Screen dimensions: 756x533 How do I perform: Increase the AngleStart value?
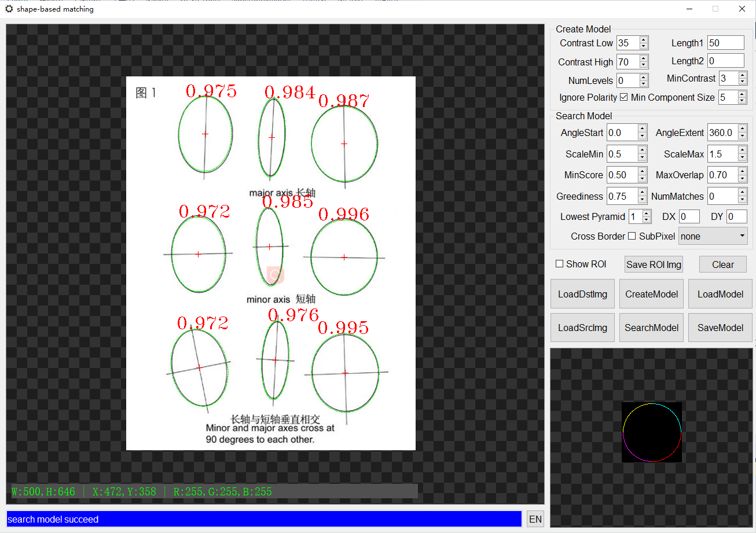pos(642,129)
